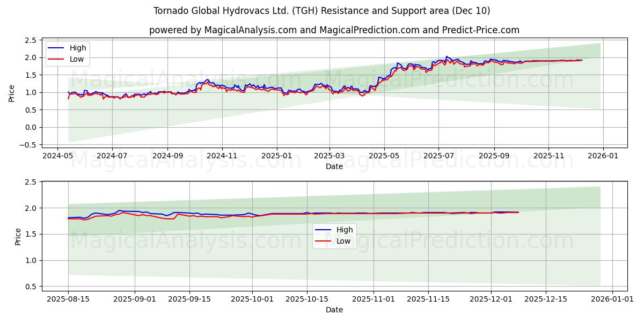Click the 2025-10-01 label in bottom chart
This screenshot has height=322, width=644.
click(252, 299)
